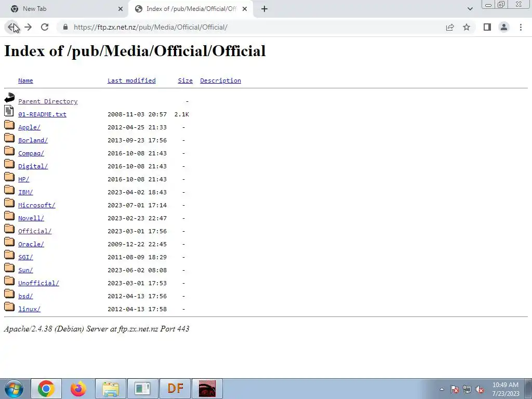Select the Index of /pub/Media tab
This screenshot has height=399, width=532.
pos(191,9)
